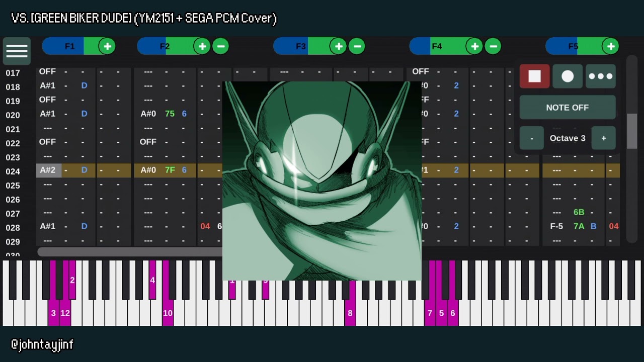This screenshot has height=362, width=644.
Task: Select F1 OFF cell in row 017
Action: coord(48,72)
